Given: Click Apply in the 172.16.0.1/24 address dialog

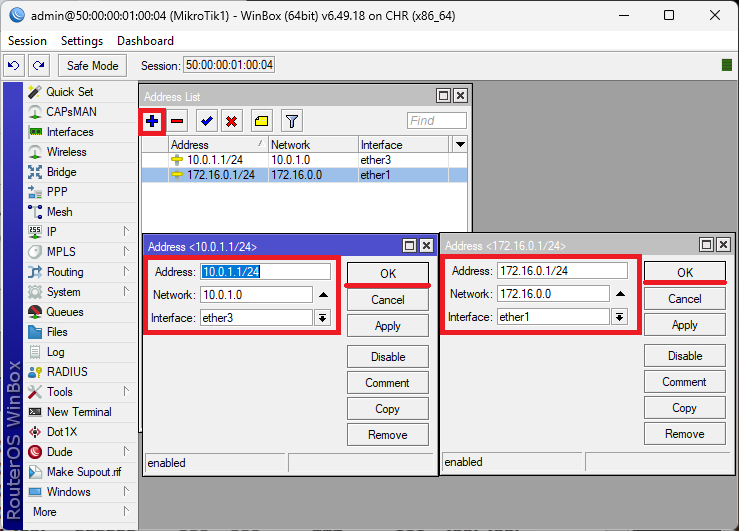Looking at the screenshot, I should point(684,325).
